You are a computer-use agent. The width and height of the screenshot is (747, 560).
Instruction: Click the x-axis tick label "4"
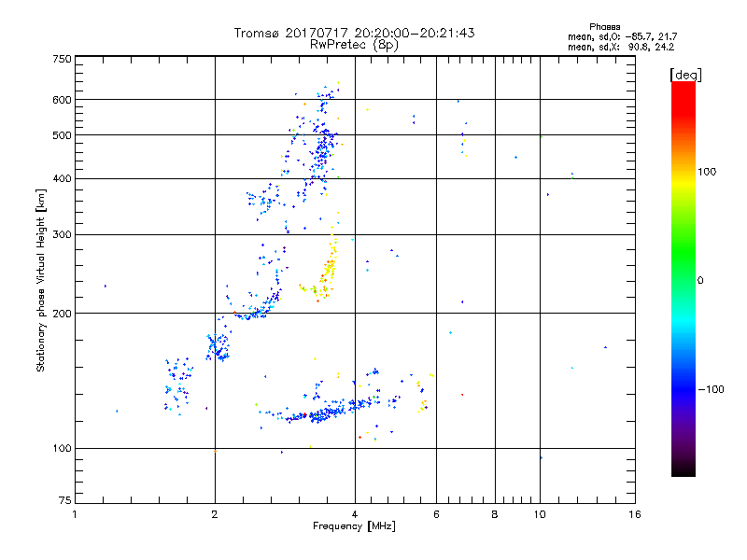click(x=355, y=514)
